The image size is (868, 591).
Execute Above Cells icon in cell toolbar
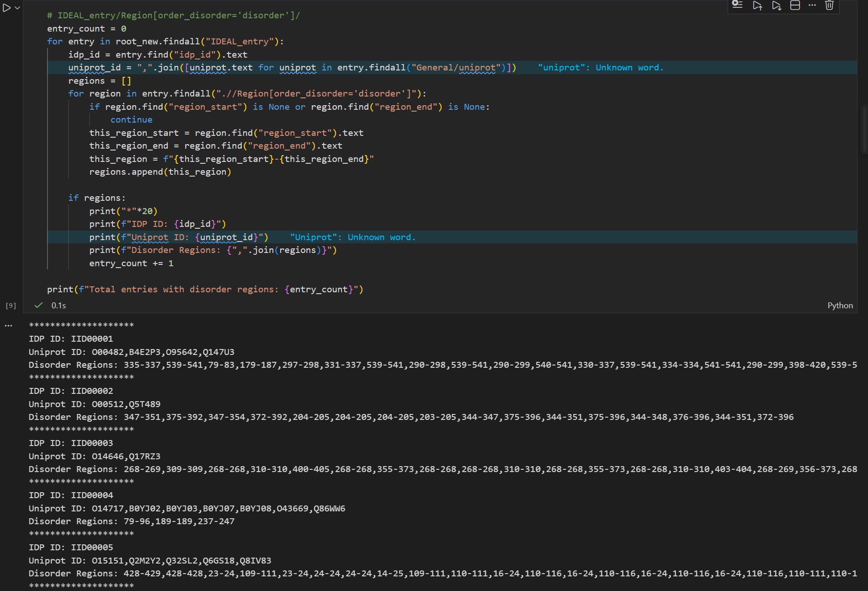(757, 5)
